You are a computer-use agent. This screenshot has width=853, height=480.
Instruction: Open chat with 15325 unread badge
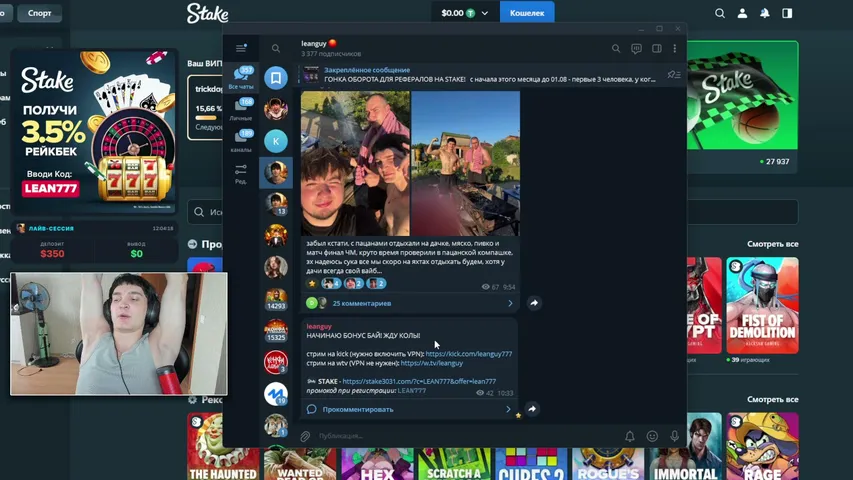276,330
